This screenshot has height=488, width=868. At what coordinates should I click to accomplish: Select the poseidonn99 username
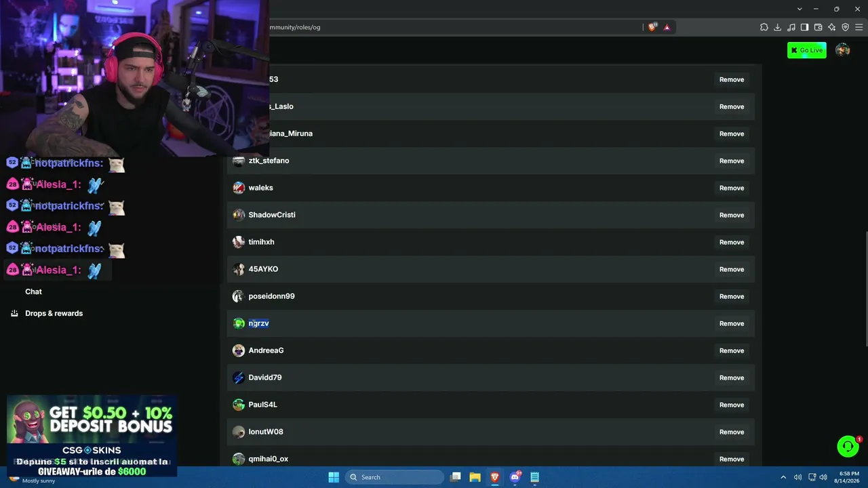pyautogui.click(x=271, y=296)
